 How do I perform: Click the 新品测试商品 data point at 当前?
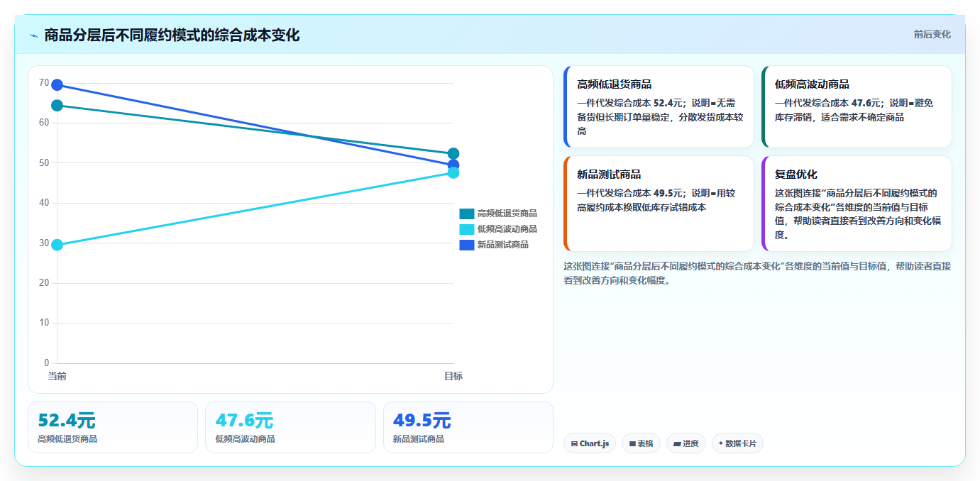pos(57,85)
